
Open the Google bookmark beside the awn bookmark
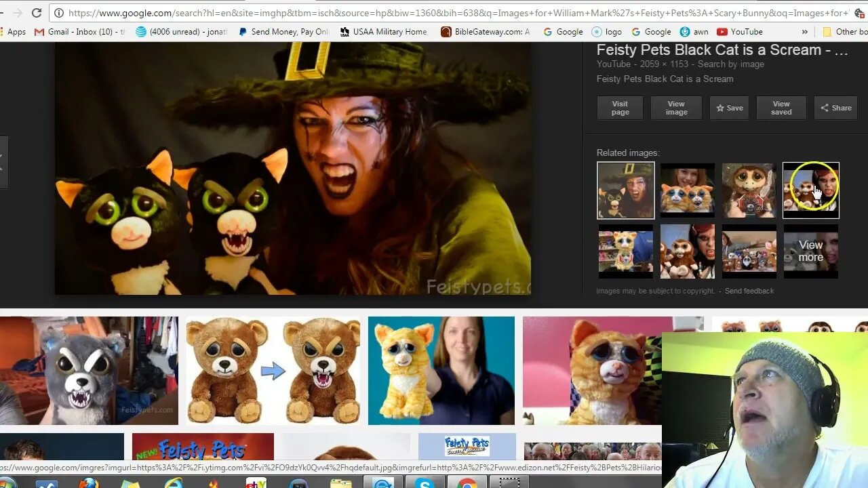(651, 32)
